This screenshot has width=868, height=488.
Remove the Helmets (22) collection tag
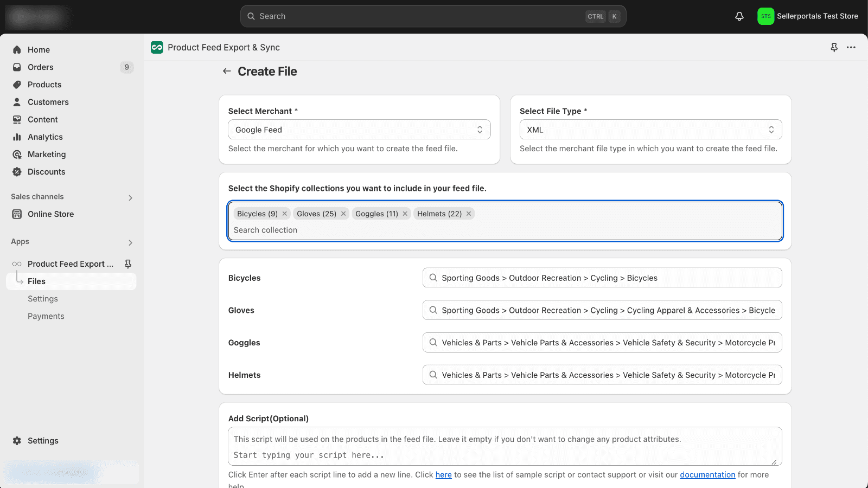(469, 214)
